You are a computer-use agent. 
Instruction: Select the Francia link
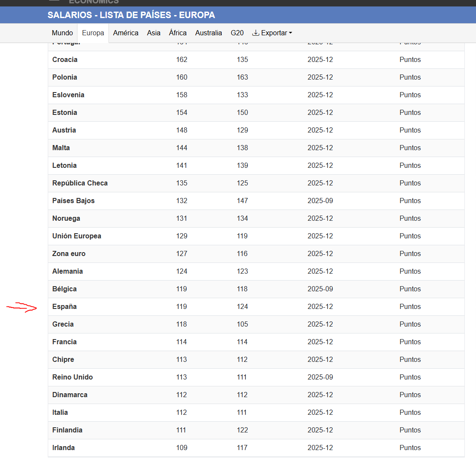tap(65, 342)
